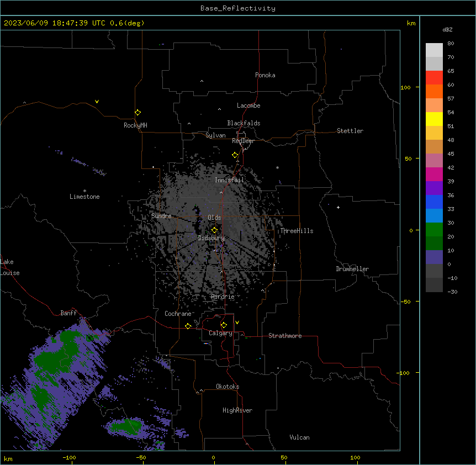Click the blue 33–36 dBZ legend swatch
The height and width of the screenshot is (465, 476).
click(434, 202)
